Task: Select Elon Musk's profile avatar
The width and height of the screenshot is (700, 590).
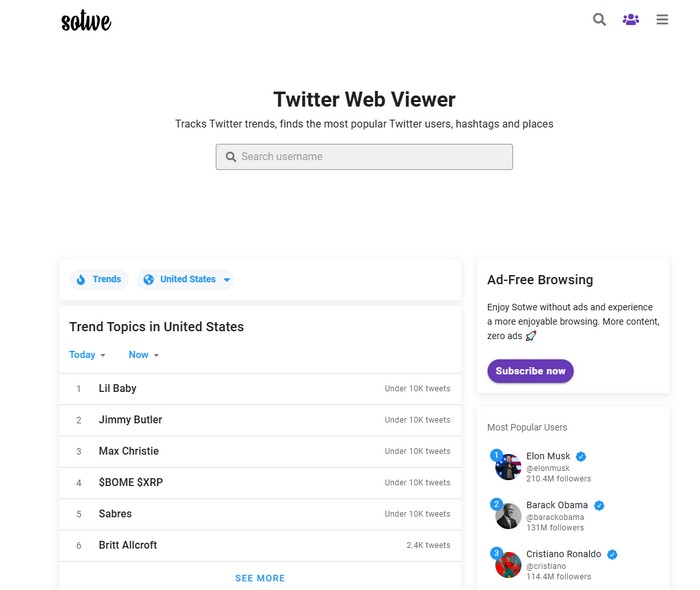Action: [508, 467]
